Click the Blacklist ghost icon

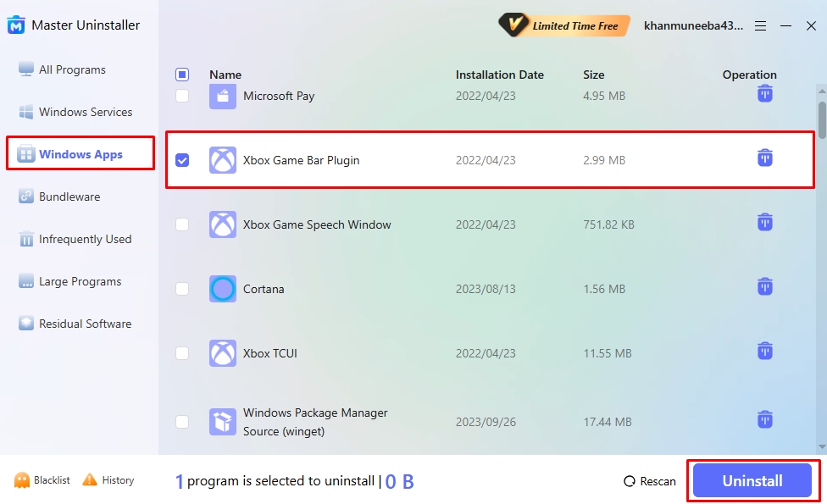(x=22, y=480)
